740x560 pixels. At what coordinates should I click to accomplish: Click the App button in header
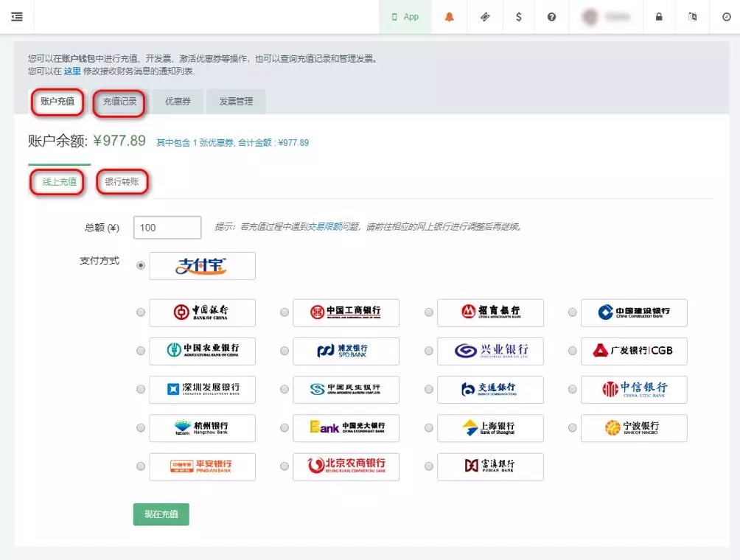point(405,17)
